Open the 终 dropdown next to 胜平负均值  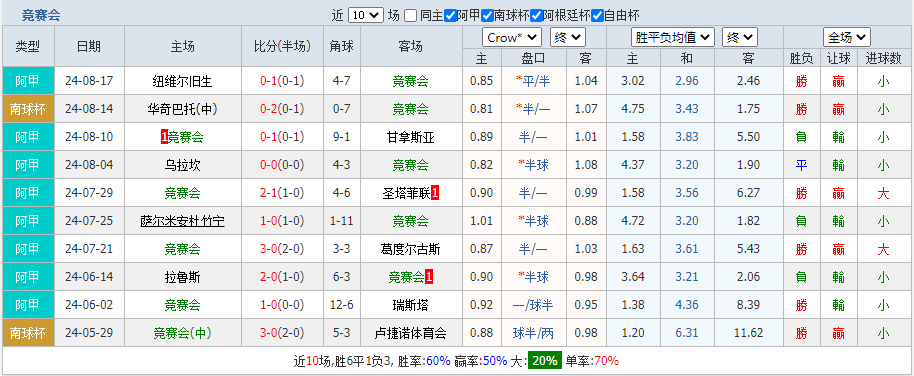pyautogui.click(x=740, y=38)
